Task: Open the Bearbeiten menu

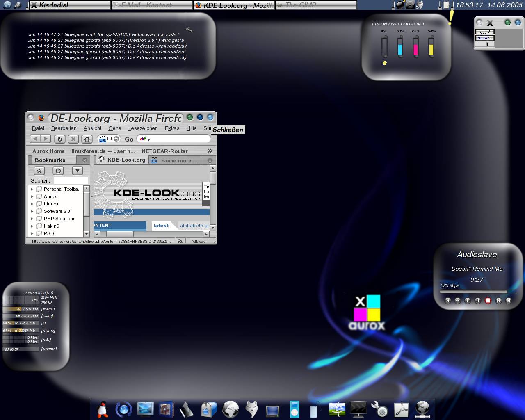Action: 64,128
